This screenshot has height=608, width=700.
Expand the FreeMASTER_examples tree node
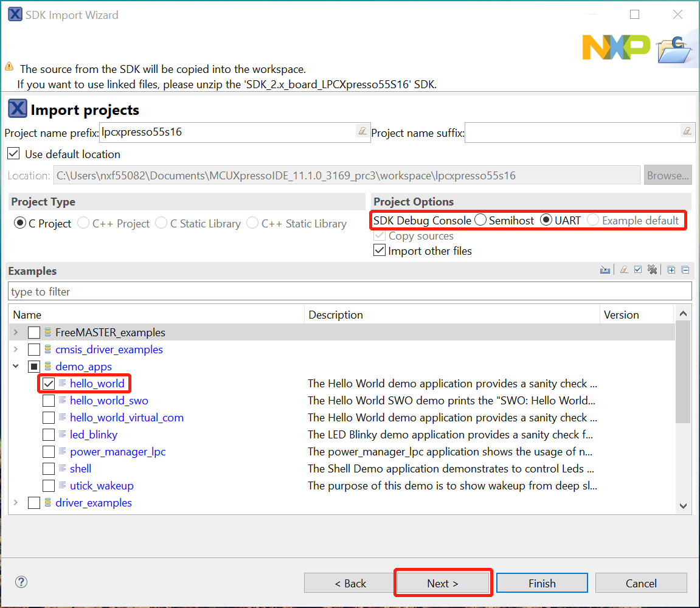tap(16, 333)
